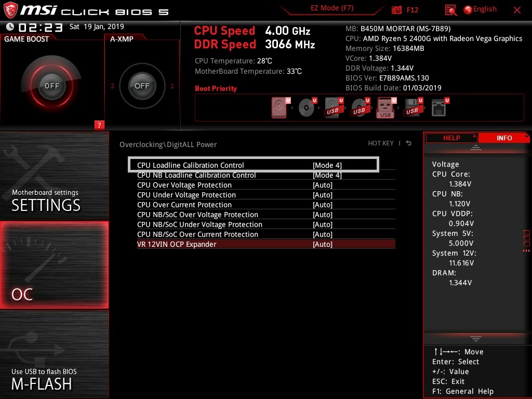This screenshot has width=532, height=399.
Task: Click the network boot device icon
Action: click(x=439, y=108)
